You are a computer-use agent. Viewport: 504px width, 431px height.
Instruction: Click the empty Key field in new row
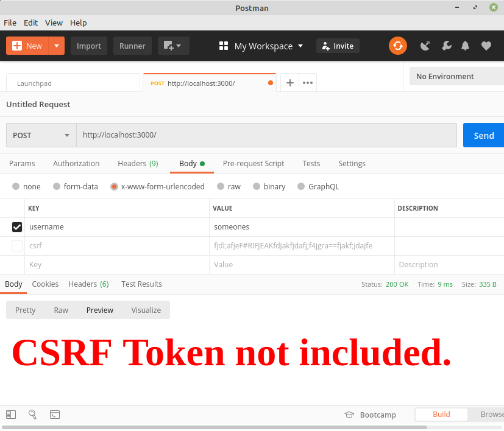pyautogui.click(x=117, y=265)
